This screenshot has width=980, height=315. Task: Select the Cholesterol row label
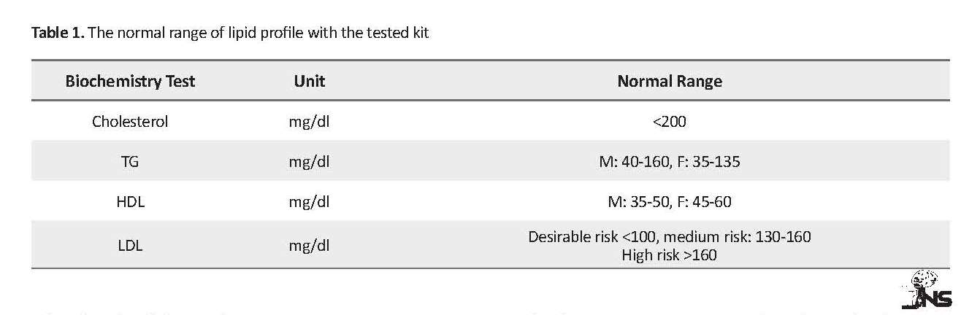click(130, 122)
